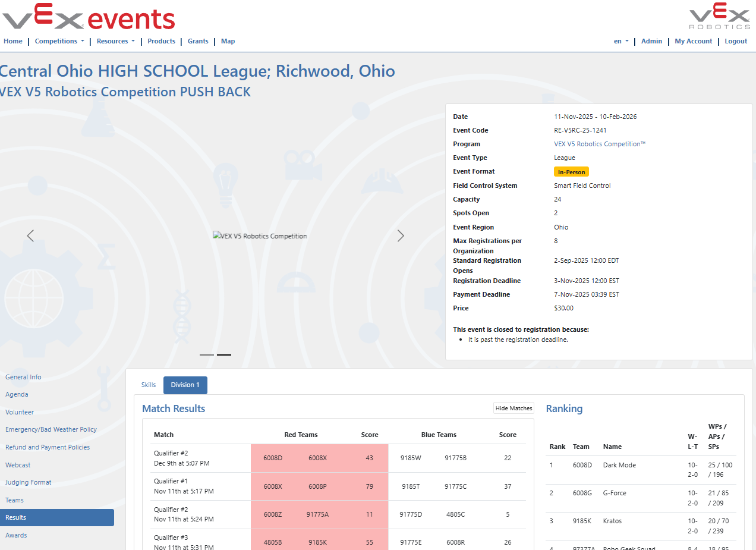Click Kratos team name in ranking

click(x=612, y=521)
